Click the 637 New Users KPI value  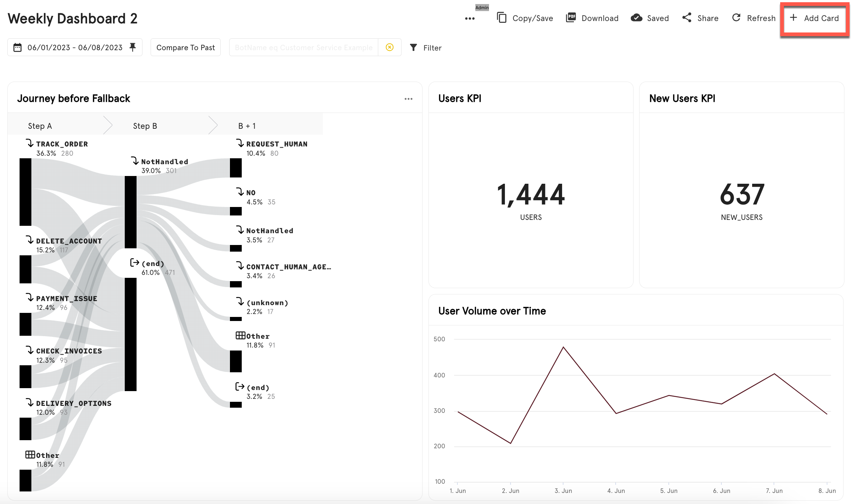tap(742, 194)
